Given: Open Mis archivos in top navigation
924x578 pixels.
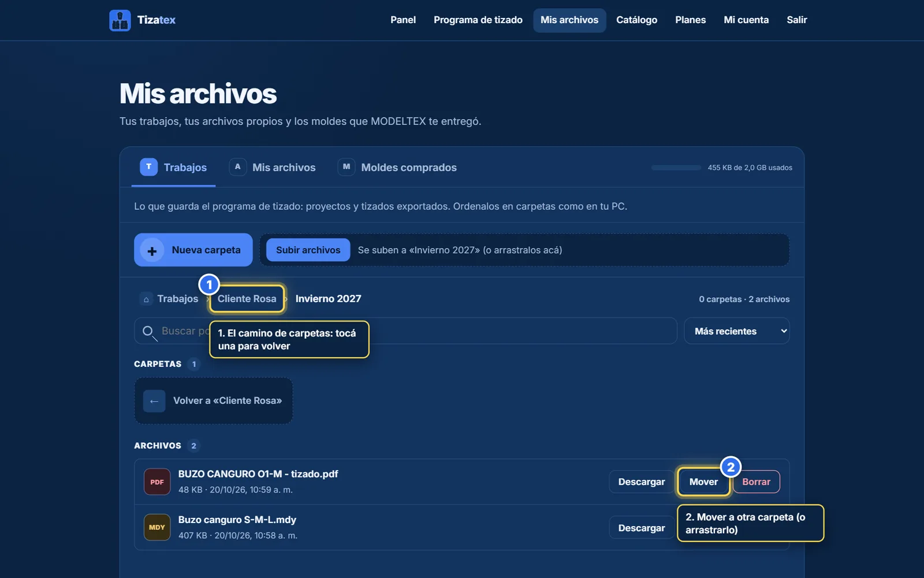Looking at the screenshot, I should click(569, 20).
